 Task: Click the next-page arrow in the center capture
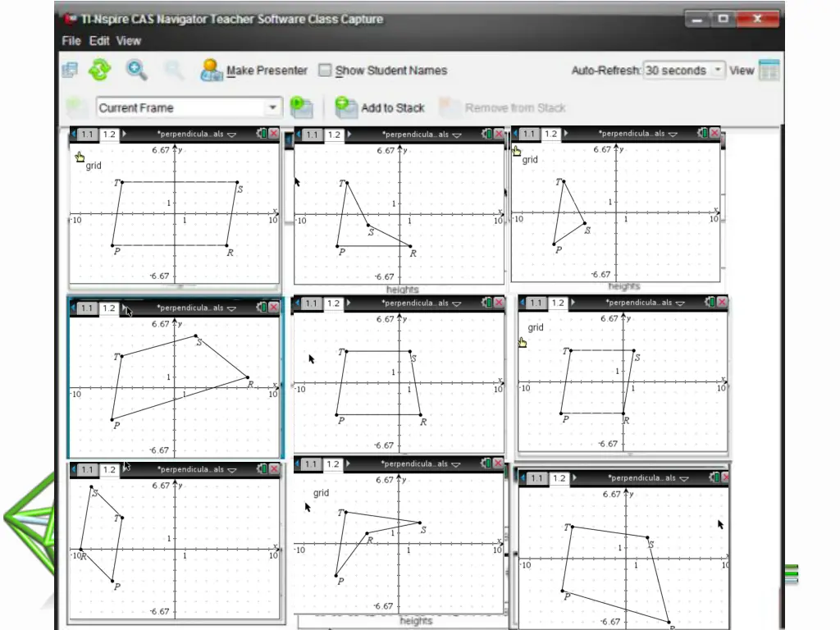click(349, 304)
